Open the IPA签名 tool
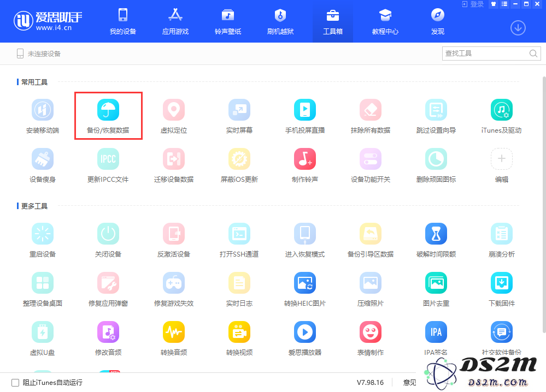Image resolution: width=546 pixels, height=392 pixels. click(x=436, y=339)
